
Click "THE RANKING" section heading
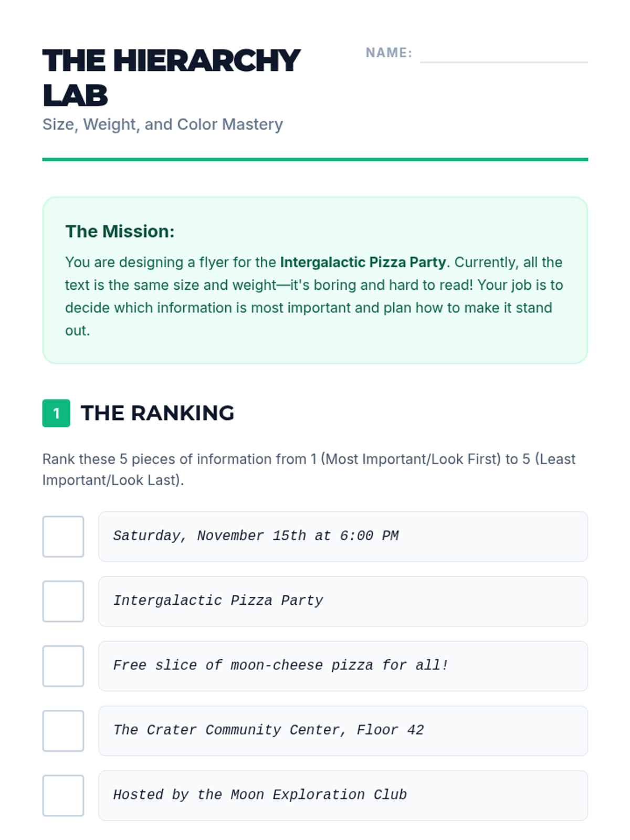pyautogui.click(x=157, y=413)
